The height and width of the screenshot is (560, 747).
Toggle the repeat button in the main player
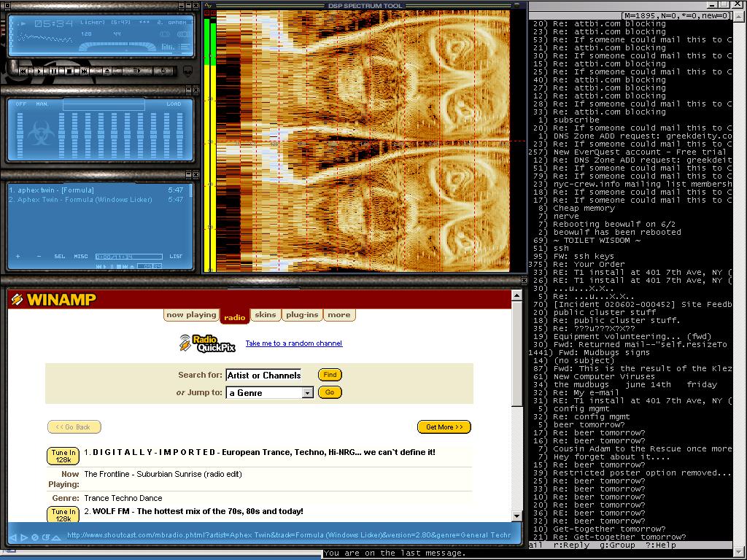(x=162, y=71)
